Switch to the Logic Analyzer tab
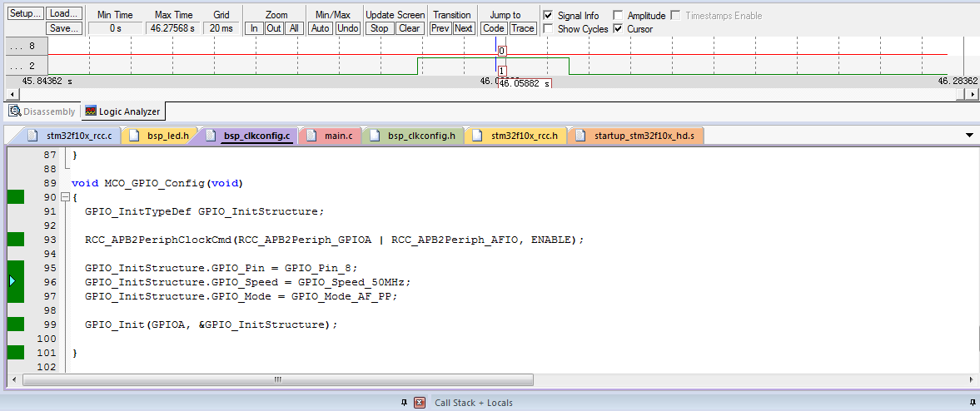980x411 pixels. click(123, 111)
